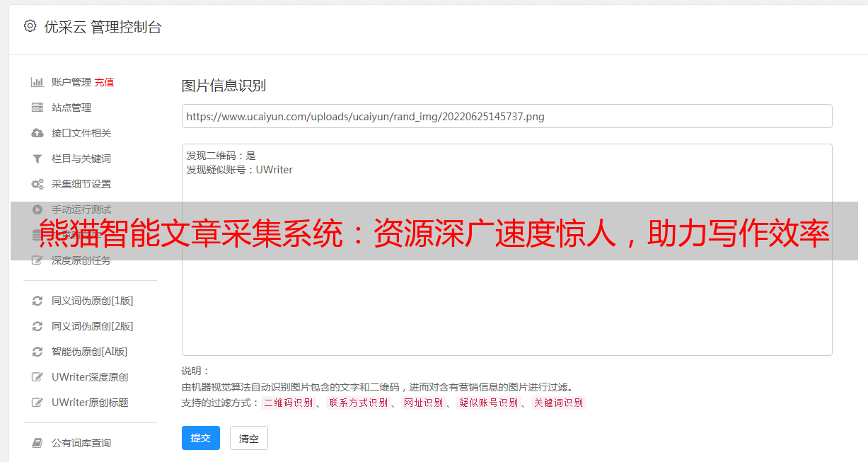Click the image URL input field
The width and height of the screenshot is (868, 462).
[x=507, y=116]
